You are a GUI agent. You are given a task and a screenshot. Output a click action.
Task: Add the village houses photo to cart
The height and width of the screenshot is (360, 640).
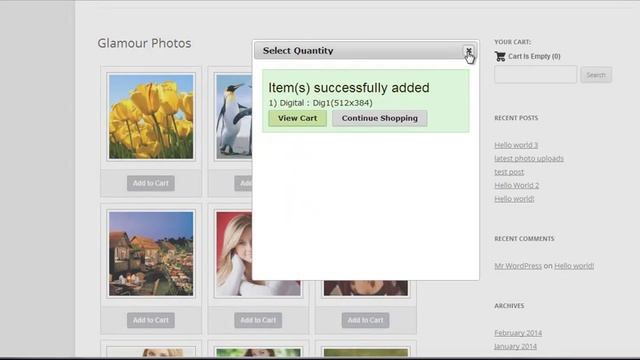coord(151,320)
